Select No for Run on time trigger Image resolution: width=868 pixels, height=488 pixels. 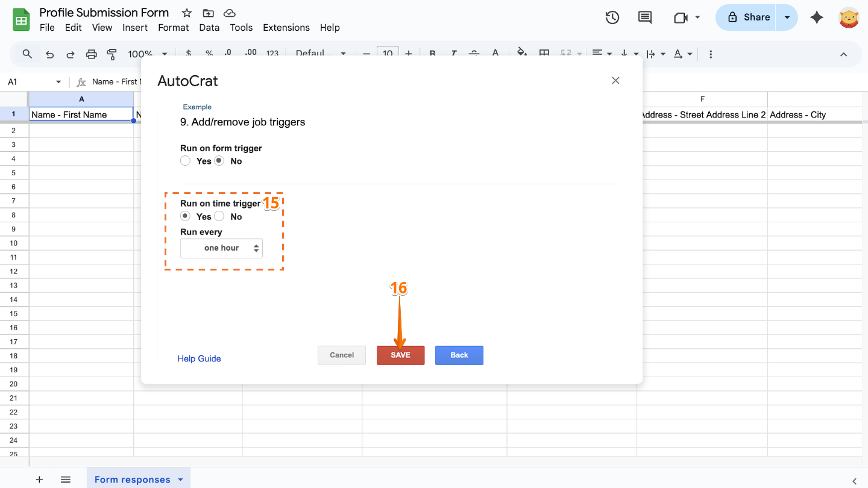pos(219,216)
